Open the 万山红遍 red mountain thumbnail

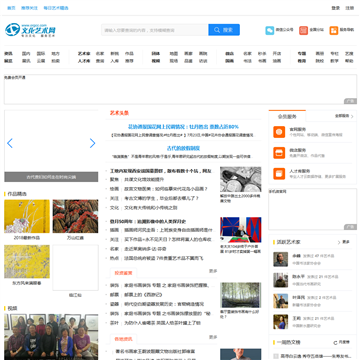coord(75,216)
